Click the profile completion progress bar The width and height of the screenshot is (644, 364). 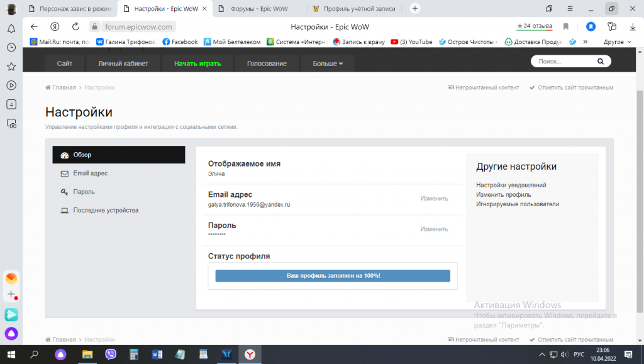coord(333,276)
